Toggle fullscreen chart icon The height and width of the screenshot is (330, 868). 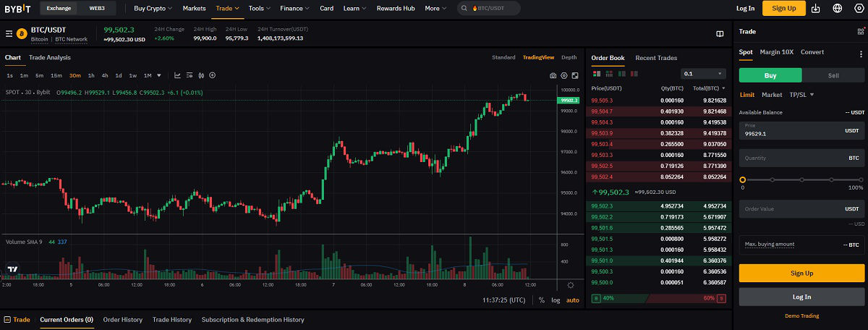pos(575,75)
